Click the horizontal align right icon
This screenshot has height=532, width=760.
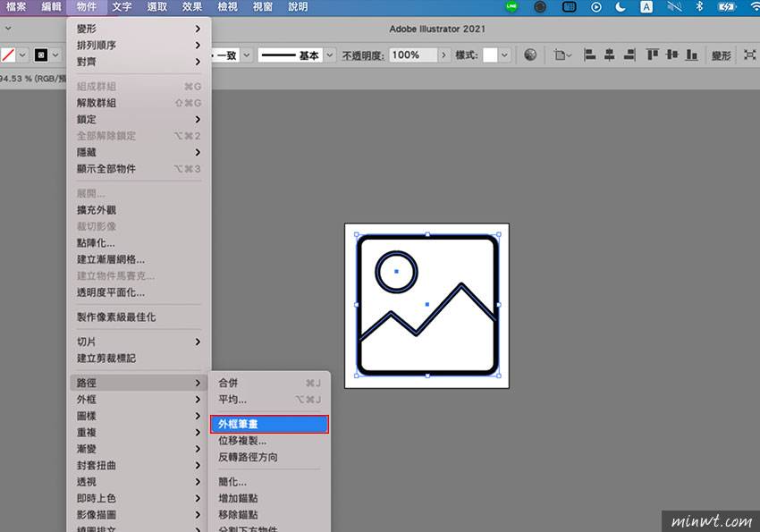[629, 55]
